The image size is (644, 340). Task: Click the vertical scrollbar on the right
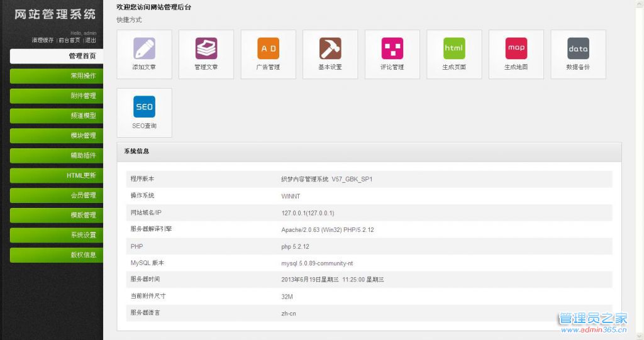coord(640,170)
